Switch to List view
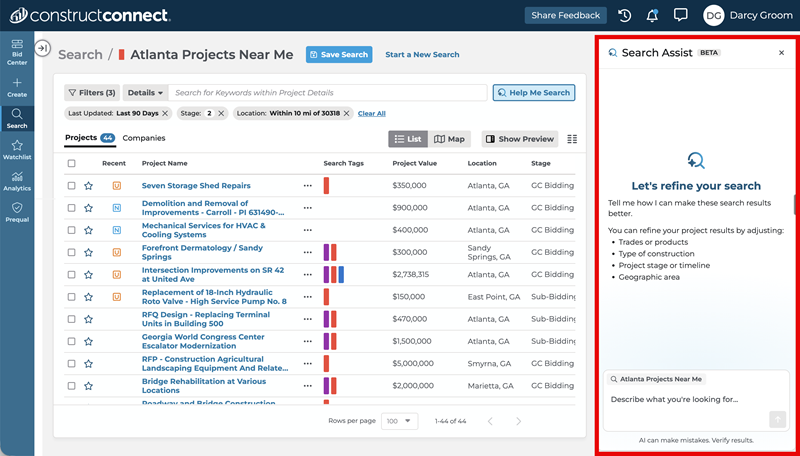The height and width of the screenshot is (456, 800). click(x=408, y=139)
